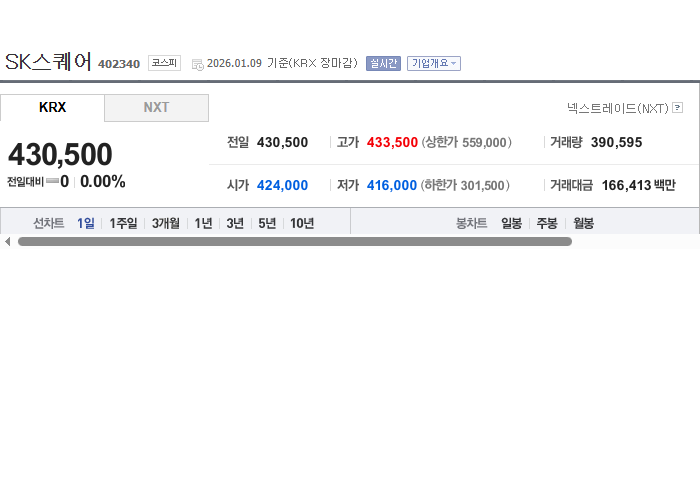Select the KRX tab
The image size is (700, 490).
[52, 108]
